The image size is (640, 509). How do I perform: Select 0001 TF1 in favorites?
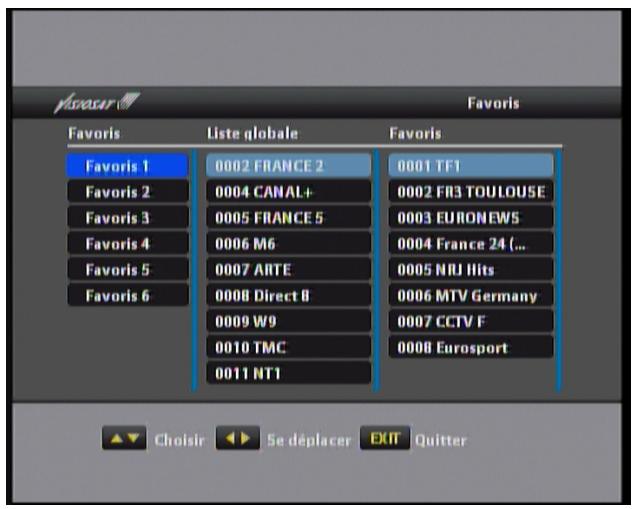471,166
